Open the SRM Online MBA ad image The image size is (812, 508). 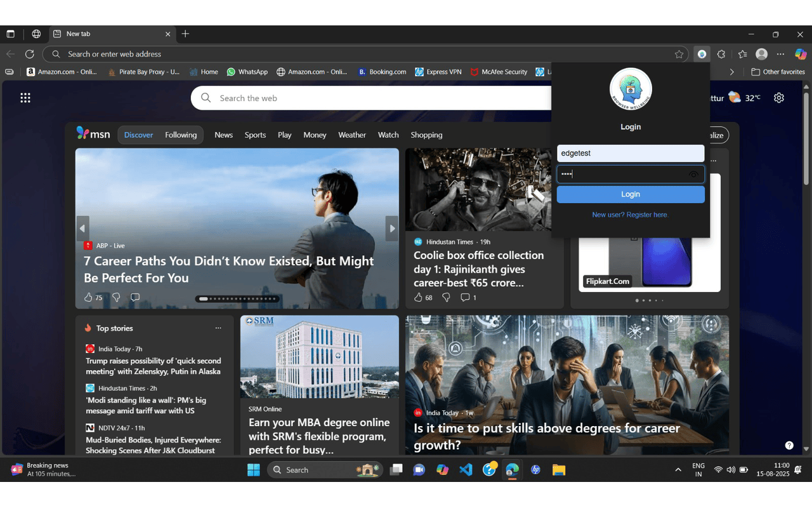tap(320, 357)
